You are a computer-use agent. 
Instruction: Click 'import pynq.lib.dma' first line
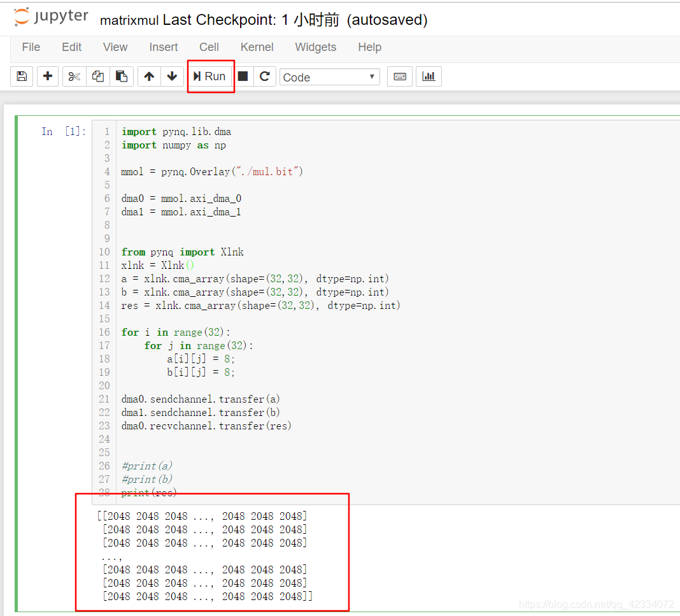click(176, 132)
